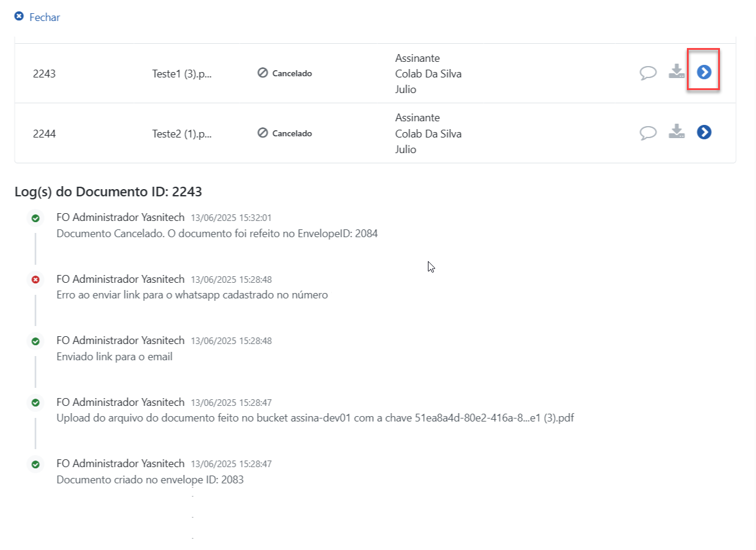The image size is (756, 550).
Task: Click Cancelado status icon in row 2243
Action: click(x=262, y=73)
